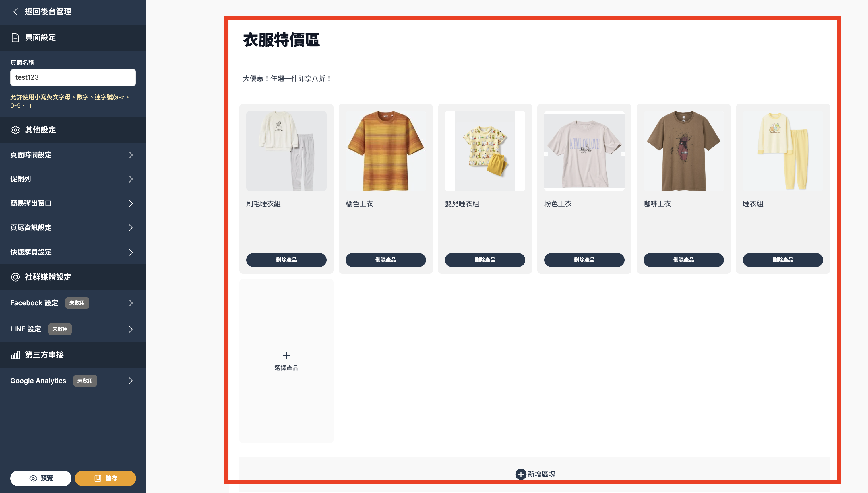Edit the page name field test123
This screenshot has height=493, width=868.
click(x=73, y=77)
